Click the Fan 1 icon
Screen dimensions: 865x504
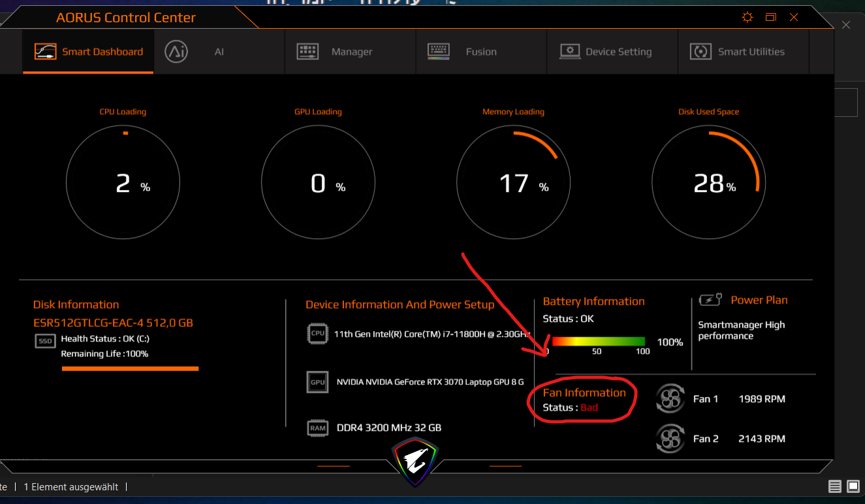670,399
